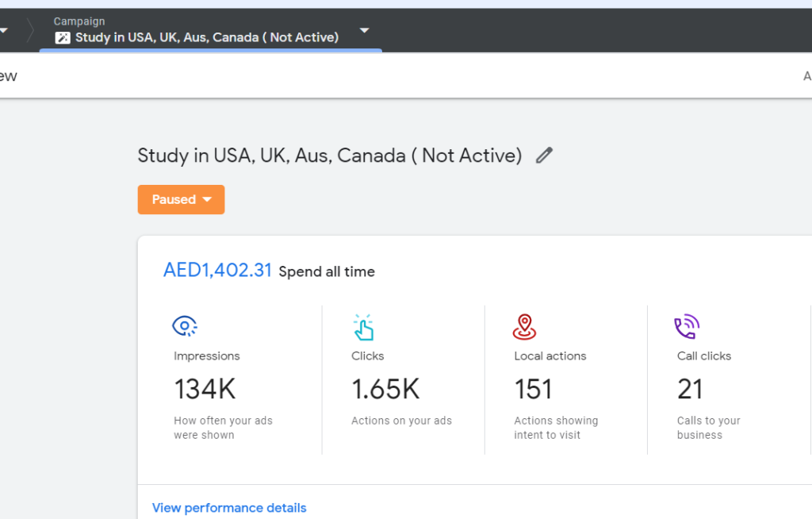The height and width of the screenshot is (519, 812).
Task: Click the 134K impressions value
Action: pyautogui.click(x=205, y=389)
